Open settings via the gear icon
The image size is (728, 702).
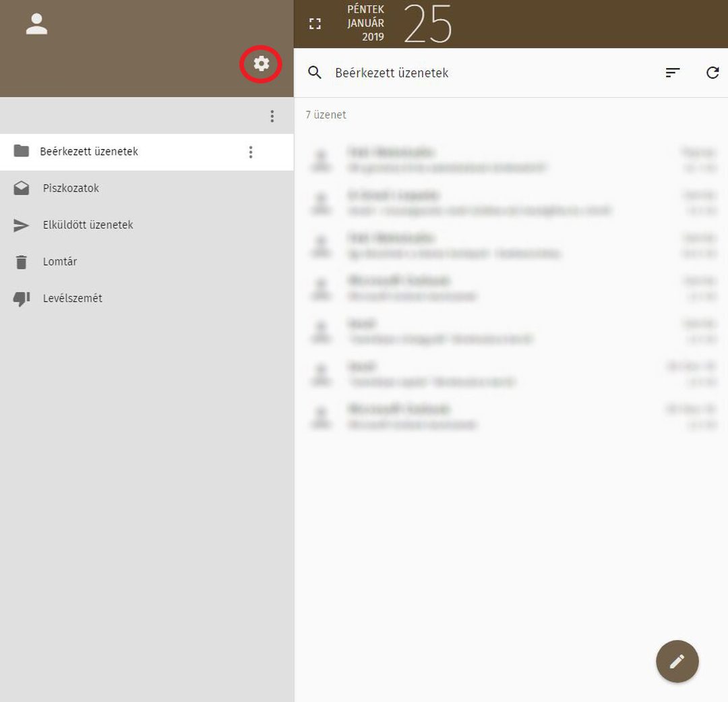click(262, 63)
